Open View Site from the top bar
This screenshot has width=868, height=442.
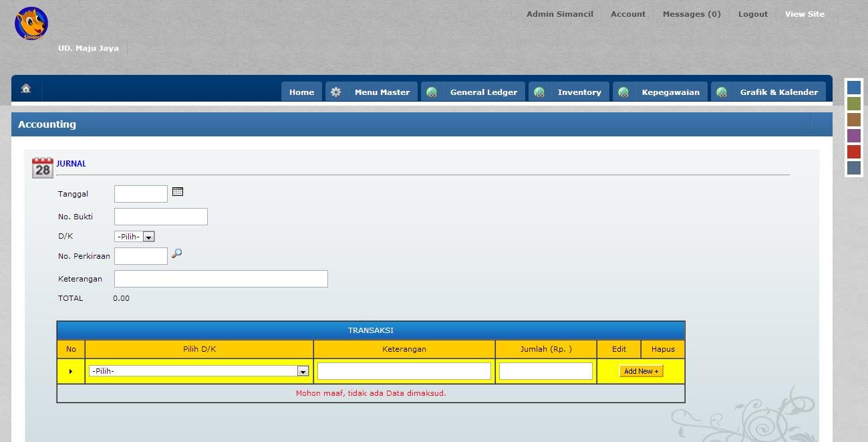coord(804,13)
